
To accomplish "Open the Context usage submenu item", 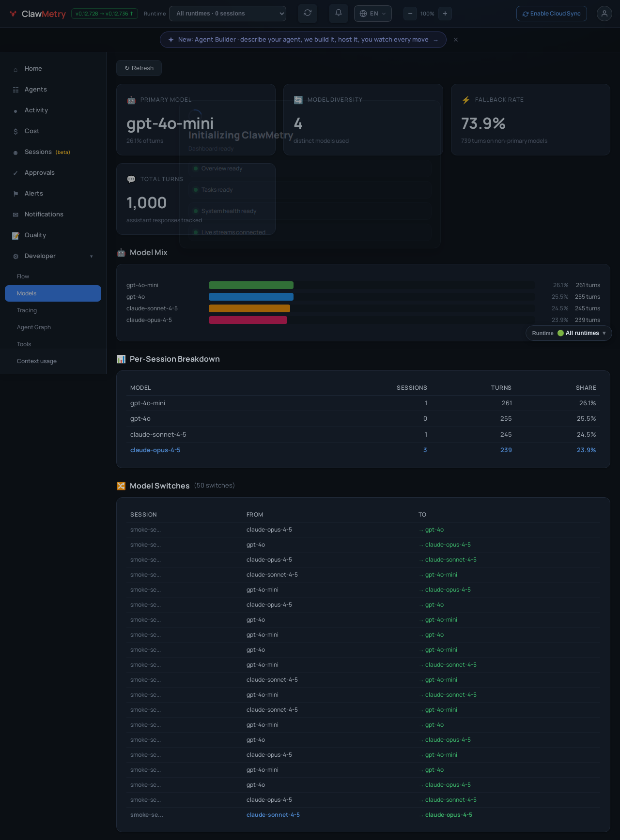I will click(x=53, y=361).
